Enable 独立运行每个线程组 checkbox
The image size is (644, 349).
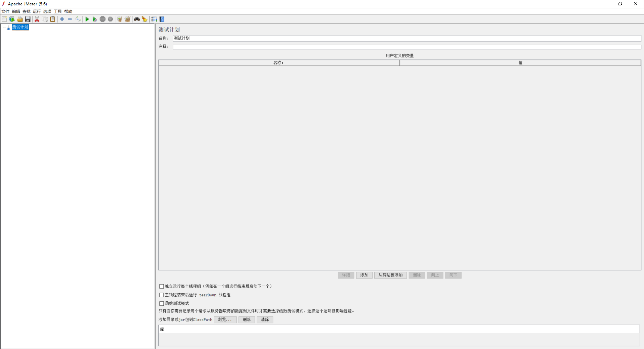pyautogui.click(x=162, y=286)
